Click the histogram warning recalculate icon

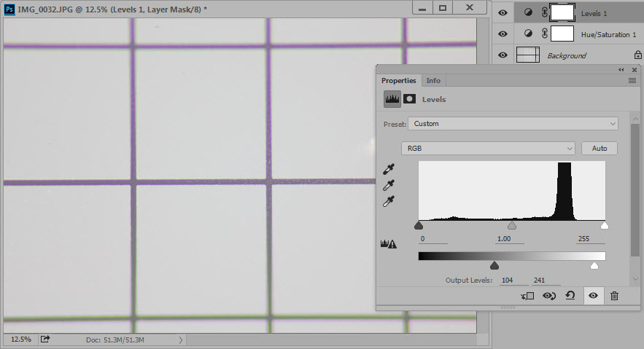[x=388, y=244]
